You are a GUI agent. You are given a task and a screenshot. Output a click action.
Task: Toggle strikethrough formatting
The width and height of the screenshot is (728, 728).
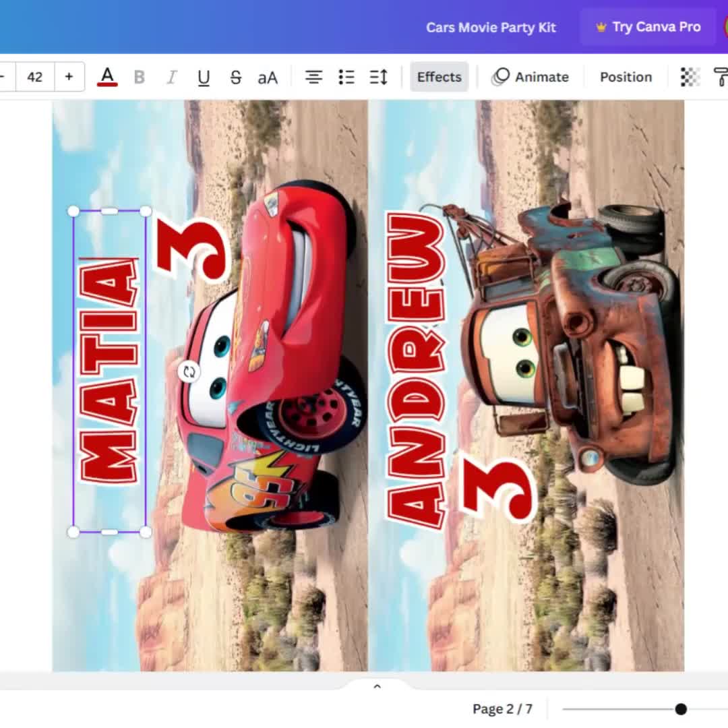[236, 77]
